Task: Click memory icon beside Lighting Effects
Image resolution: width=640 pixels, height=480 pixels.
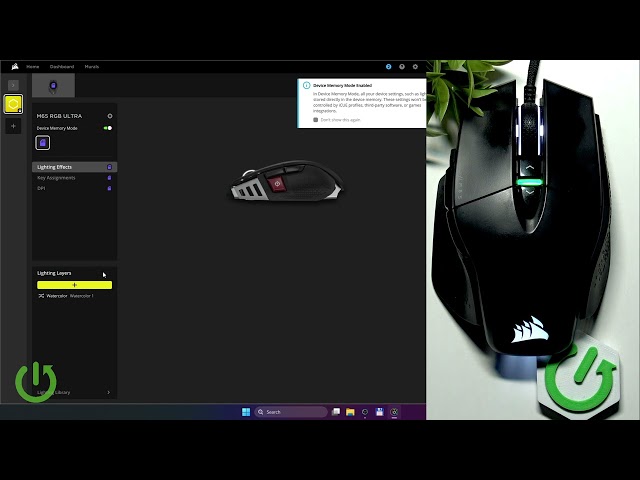Action: [109, 167]
